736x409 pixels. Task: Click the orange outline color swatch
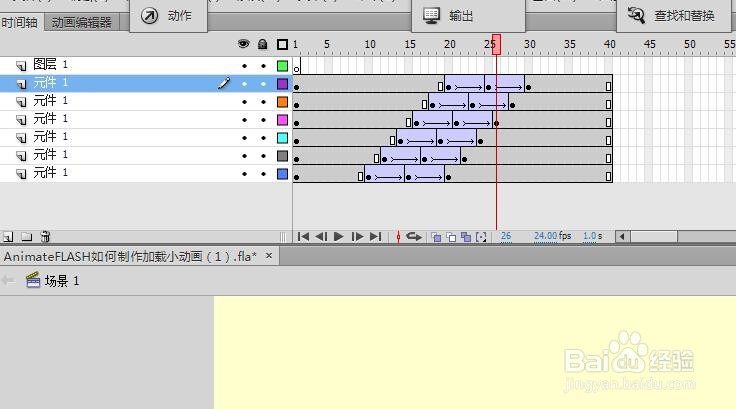[282, 102]
